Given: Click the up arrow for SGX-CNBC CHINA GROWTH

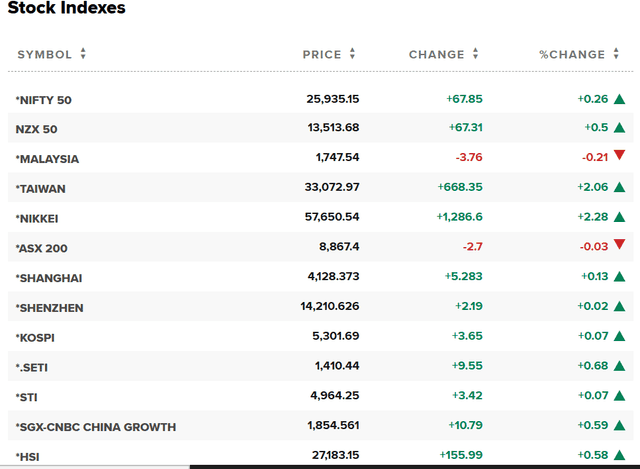Looking at the screenshot, I should pos(620,425).
